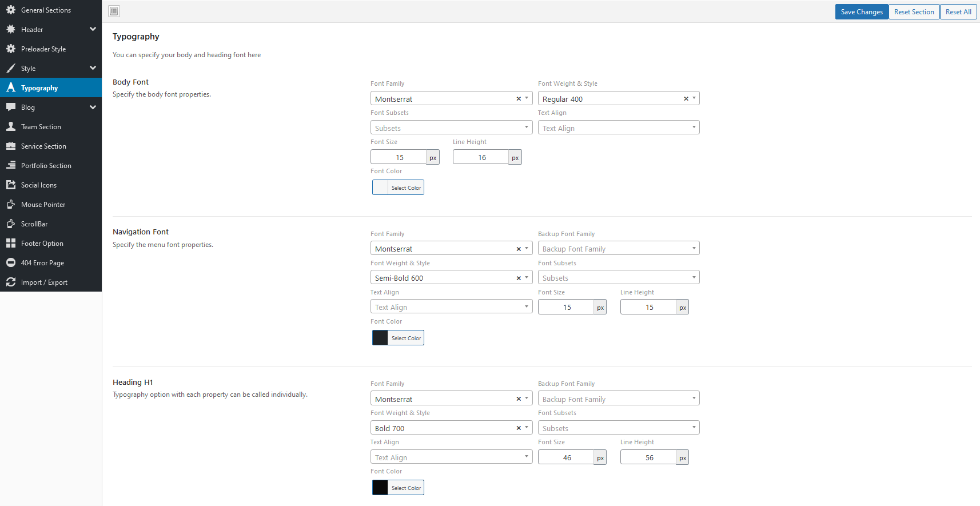Screen dimensions: 980x506
Task: Click the Preloader Style gear icon
Action: click(x=11, y=49)
